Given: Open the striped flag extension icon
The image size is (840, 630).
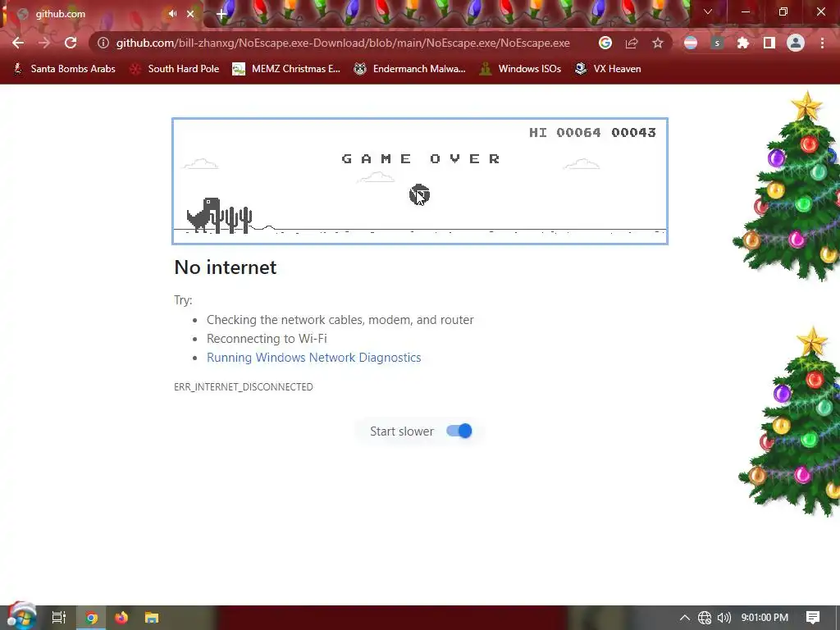Looking at the screenshot, I should (691, 43).
